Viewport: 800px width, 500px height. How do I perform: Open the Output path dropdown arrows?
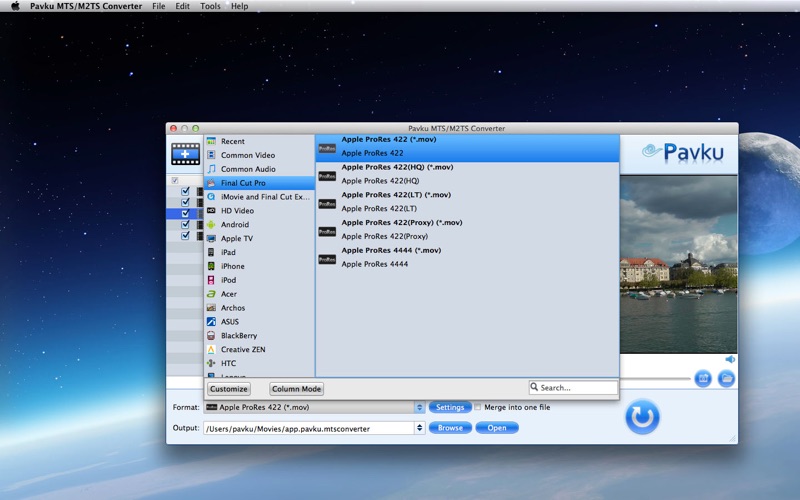point(419,428)
